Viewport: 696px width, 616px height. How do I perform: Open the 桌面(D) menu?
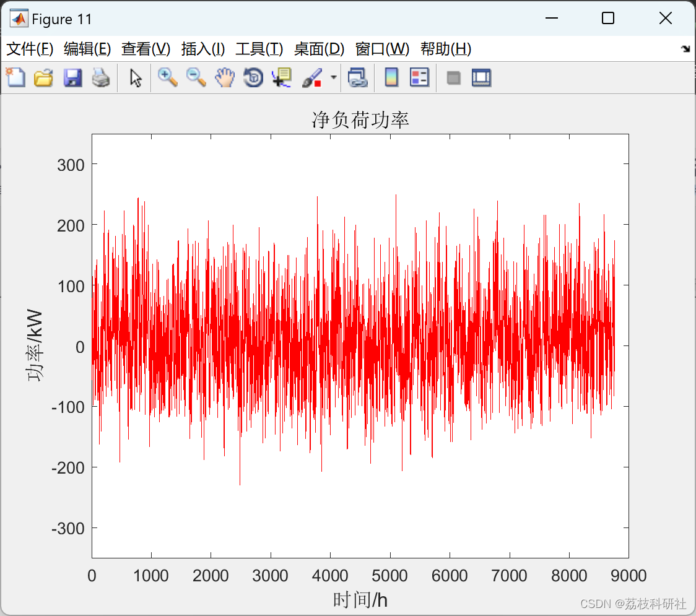[319, 49]
